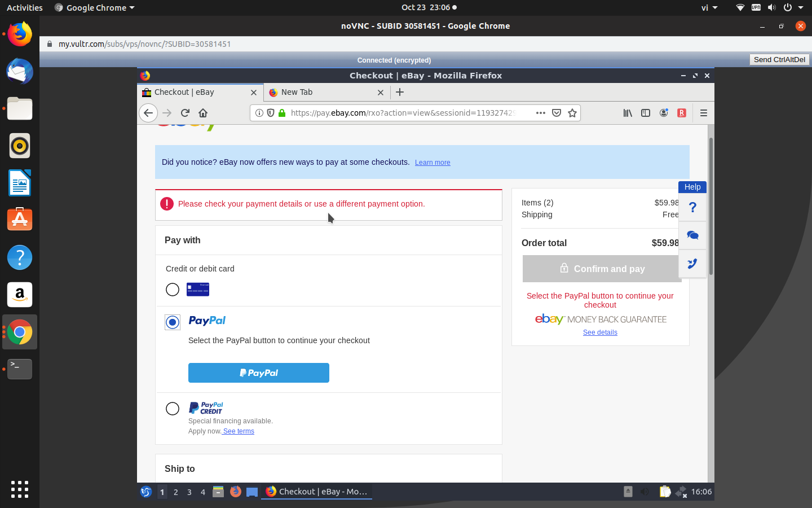Click the blue PayPal checkout button
The image size is (812, 508).
pyautogui.click(x=259, y=373)
